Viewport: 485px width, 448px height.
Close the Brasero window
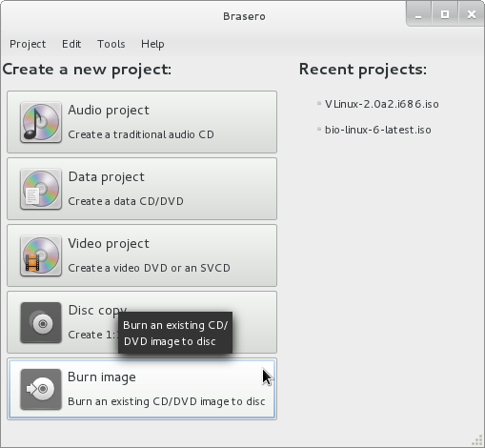[x=472, y=14]
